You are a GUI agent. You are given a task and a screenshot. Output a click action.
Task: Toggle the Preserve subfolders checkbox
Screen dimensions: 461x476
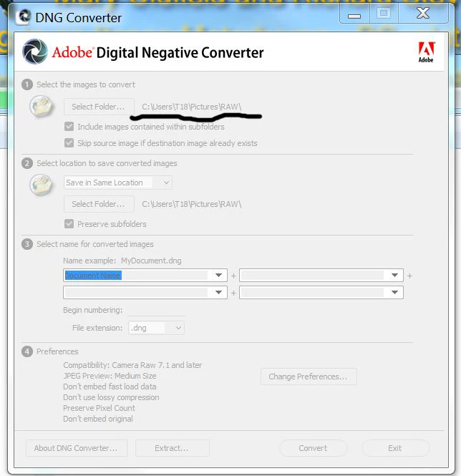(x=69, y=224)
